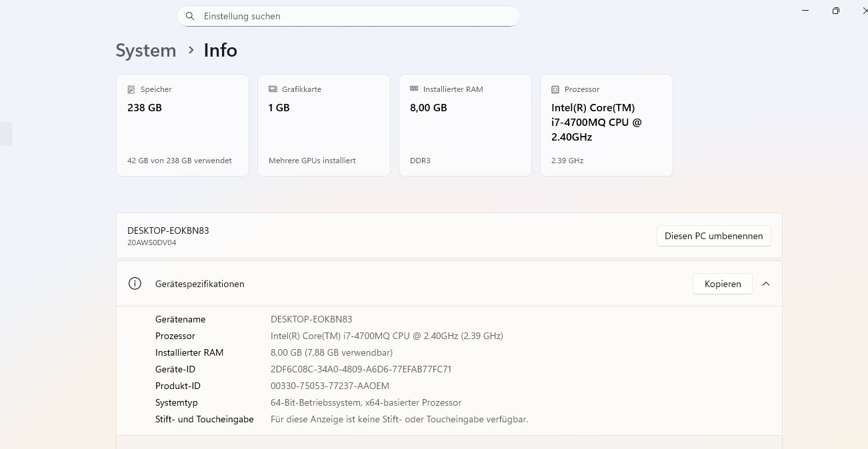Open the Prozessor i7-4700MQ card

(607, 125)
